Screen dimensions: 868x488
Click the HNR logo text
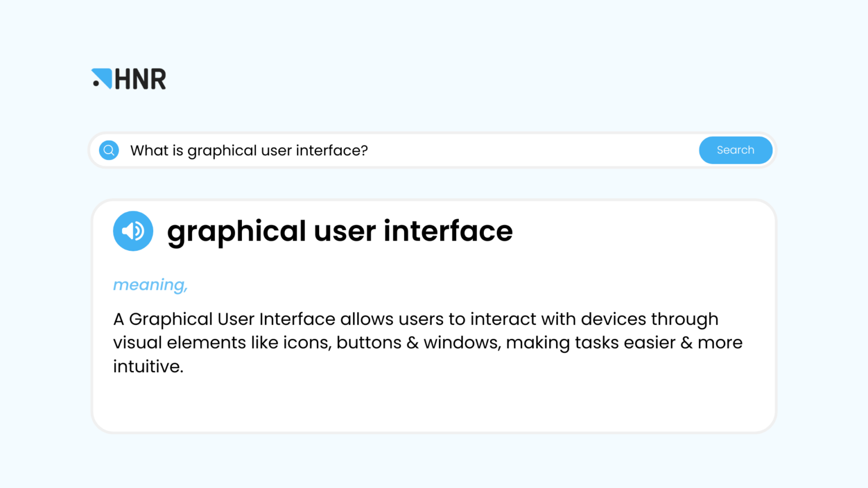[141, 79]
